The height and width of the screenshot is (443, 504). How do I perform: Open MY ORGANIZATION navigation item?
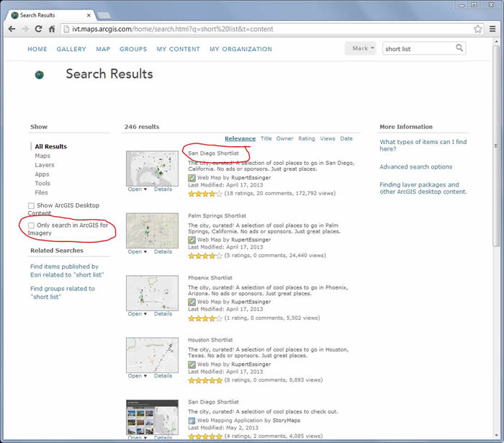240,49
